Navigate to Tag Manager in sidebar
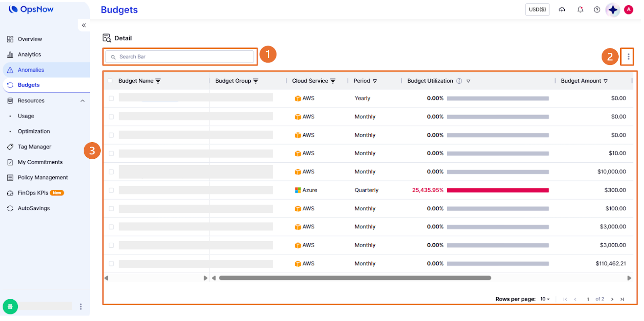The width and height of the screenshot is (644, 321). tap(34, 147)
